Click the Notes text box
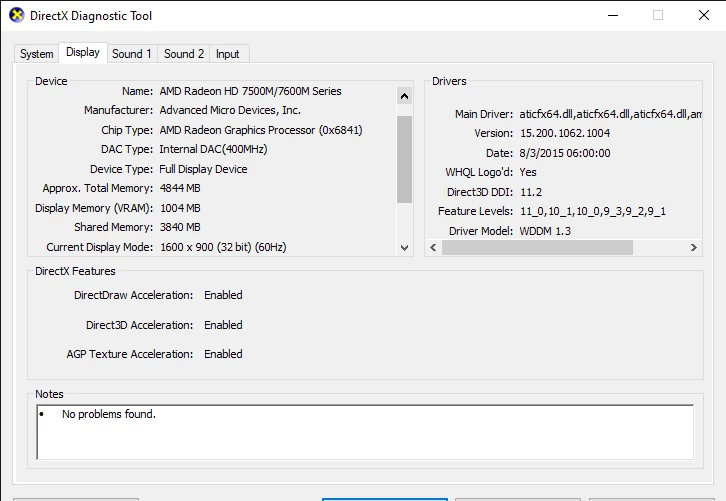The image size is (726, 501). (x=365, y=432)
